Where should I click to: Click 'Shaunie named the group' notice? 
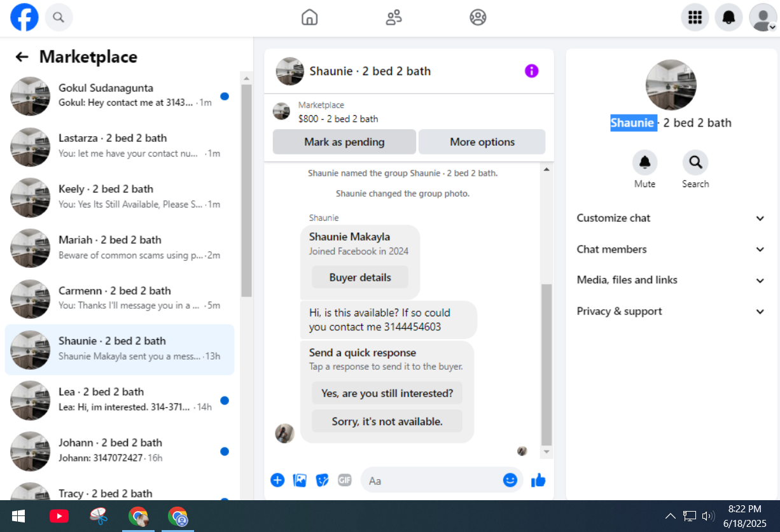tap(403, 173)
